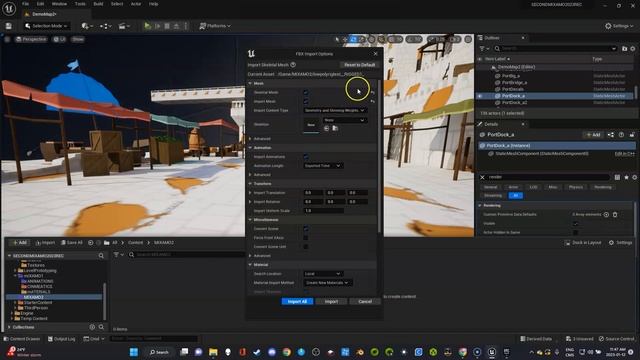Open the Import Content Type dropdown
Image resolution: width=640 pixels, height=360 pixels.
pos(335,110)
